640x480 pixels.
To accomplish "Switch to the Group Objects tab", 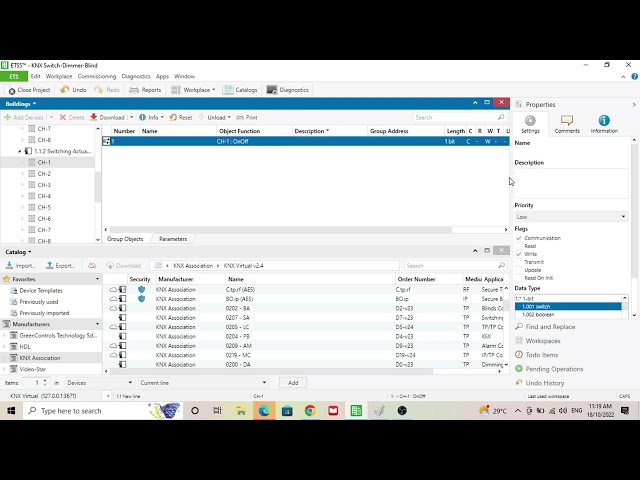I will click(x=125, y=239).
